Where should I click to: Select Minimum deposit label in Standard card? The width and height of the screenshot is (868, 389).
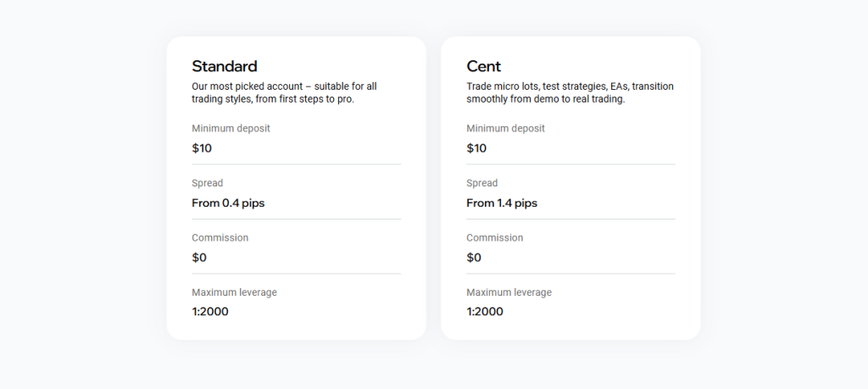(231, 128)
